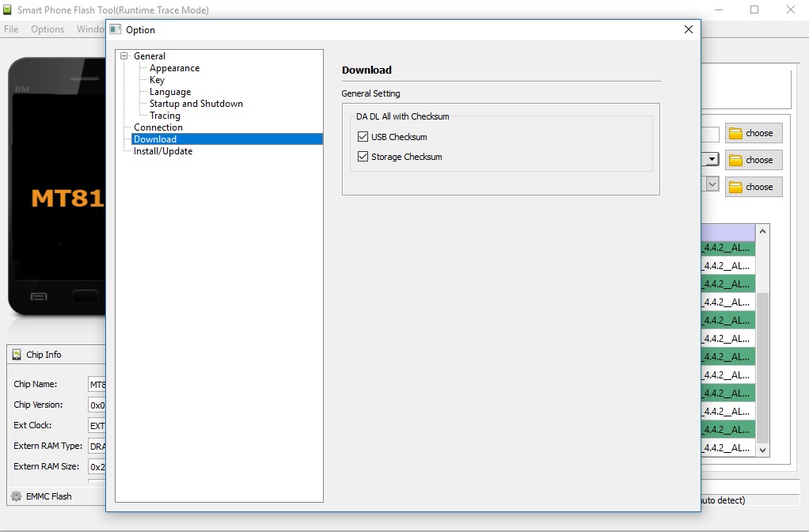This screenshot has width=809, height=532.
Task: Click Smart Phone Flash Tool app icon
Action: [x=7, y=9]
